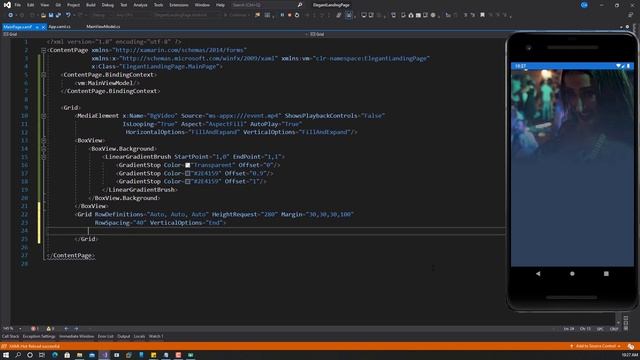The height and width of the screenshot is (360, 640).
Task: Pin the MainPage.xaml tab
Action: click(37, 27)
